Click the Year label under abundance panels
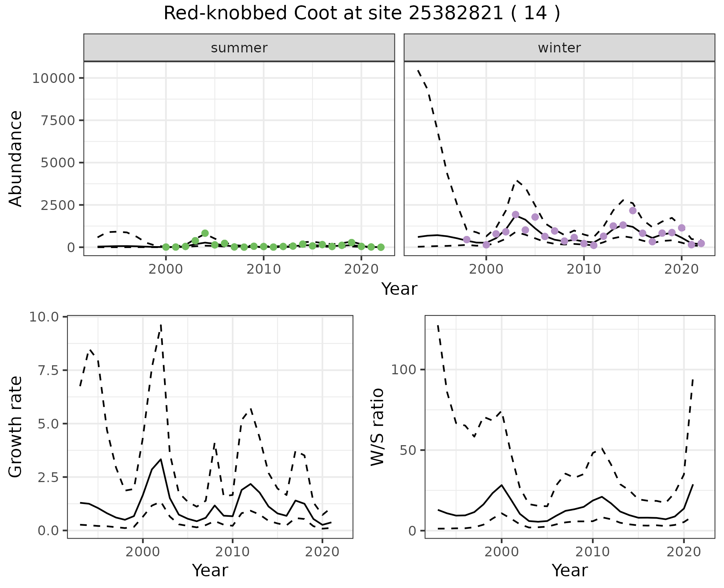The height and width of the screenshot is (588, 724). click(399, 289)
